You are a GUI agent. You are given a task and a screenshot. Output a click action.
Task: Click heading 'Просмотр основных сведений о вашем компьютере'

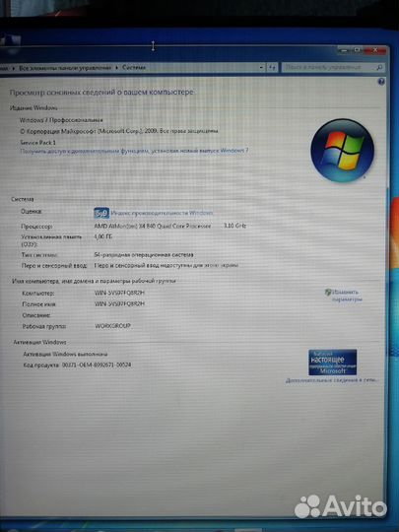(x=101, y=92)
